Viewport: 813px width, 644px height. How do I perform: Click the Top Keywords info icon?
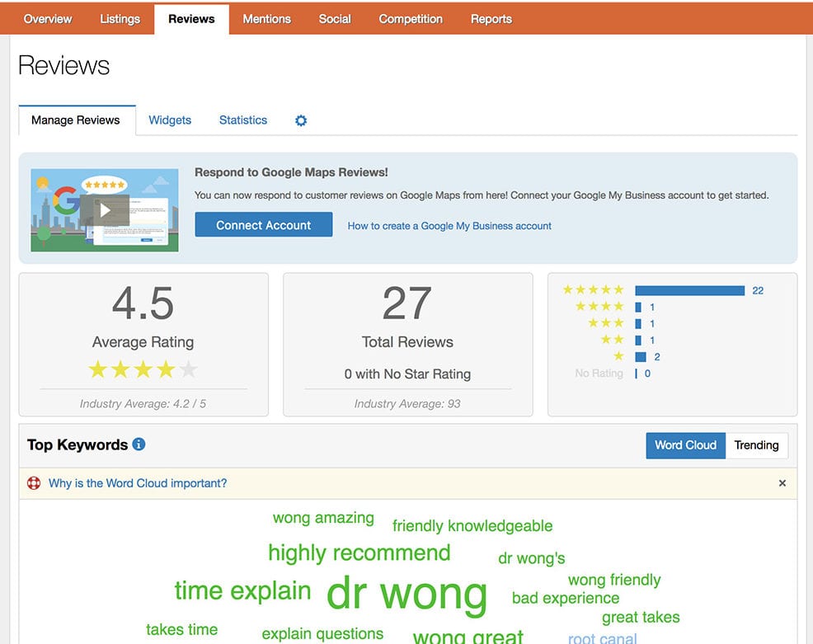(x=139, y=444)
